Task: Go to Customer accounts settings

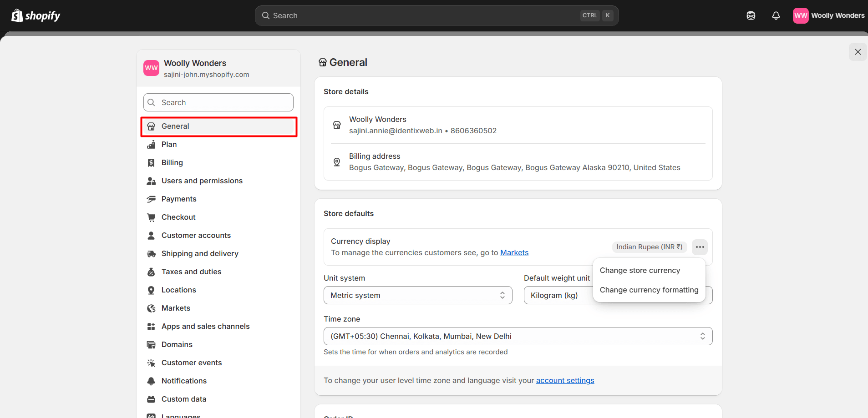Action: click(219, 236)
